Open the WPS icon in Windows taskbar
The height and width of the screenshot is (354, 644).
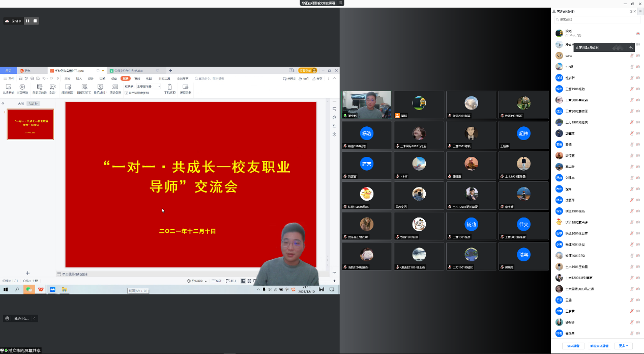(x=41, y=289)
